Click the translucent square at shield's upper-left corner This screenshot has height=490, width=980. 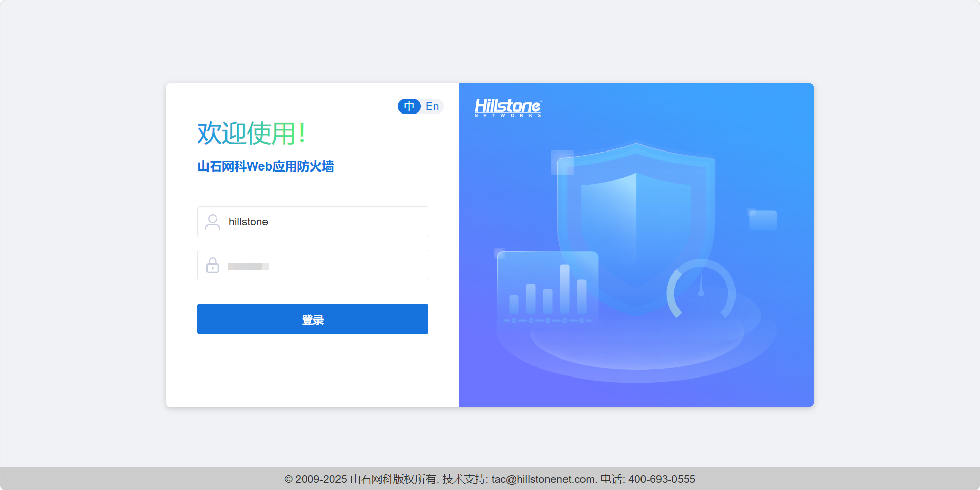[x=562, y=162]
